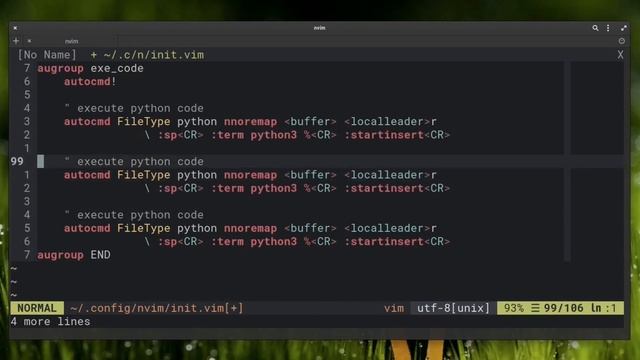Open the terminal kebab menu
Image resolution: width=640 pixels, height=360 pixels.
pos(608,28)
